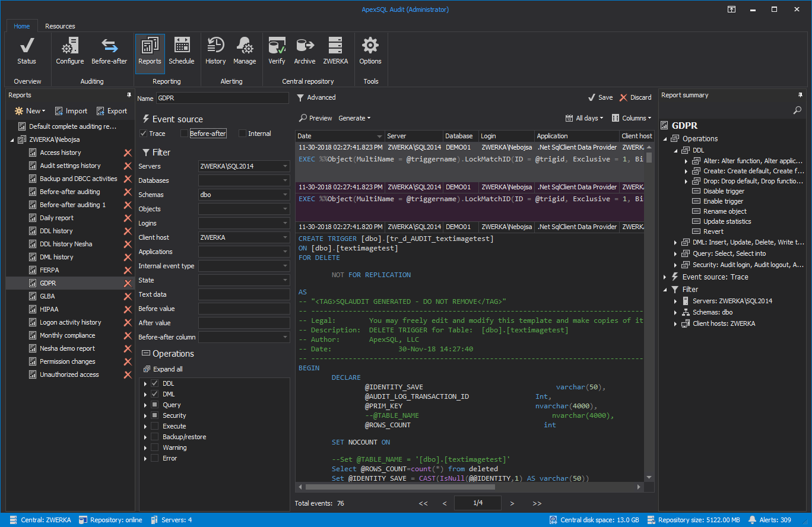Check the Execute operations checkbox
This screenshot has width=812, height=527.
(155, 426)
